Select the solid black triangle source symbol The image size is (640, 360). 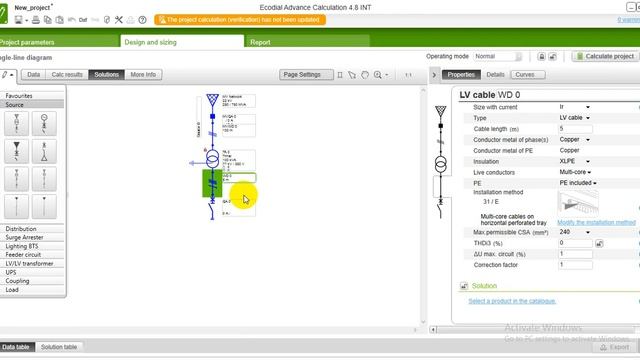point(17,151)
